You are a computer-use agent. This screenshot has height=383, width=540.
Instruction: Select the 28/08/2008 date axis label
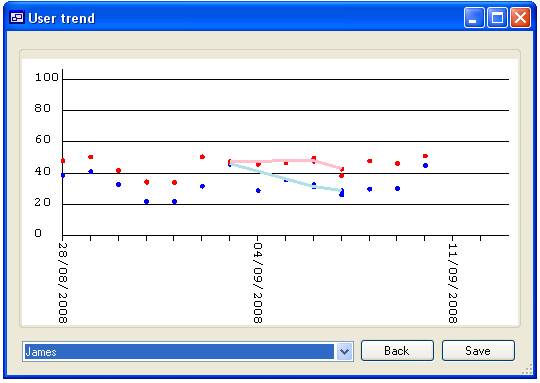(63, 283)
